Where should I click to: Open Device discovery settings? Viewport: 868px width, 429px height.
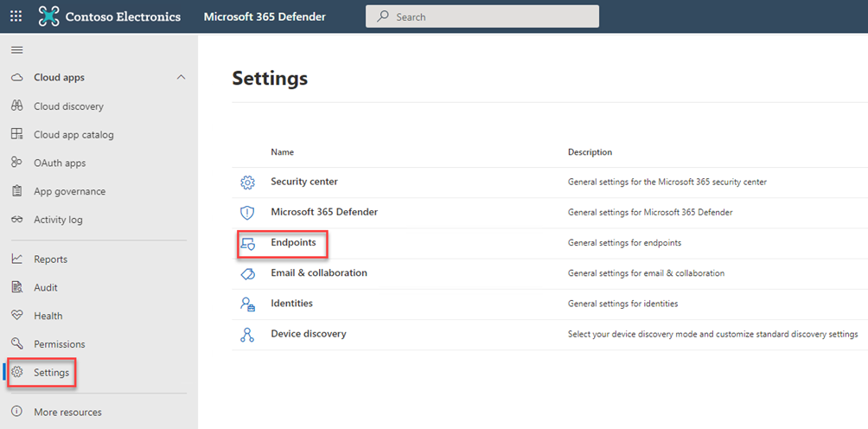click(309, 334)
